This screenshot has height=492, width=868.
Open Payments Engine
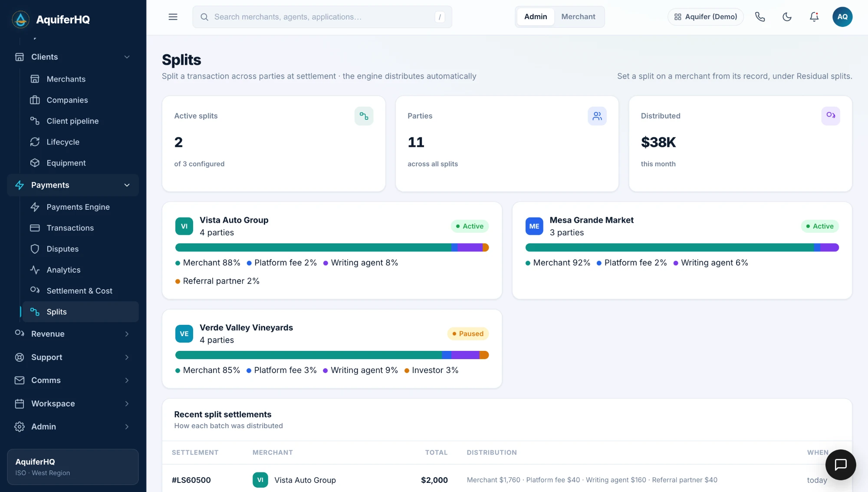pyautogui.click(x=80, y=207)
